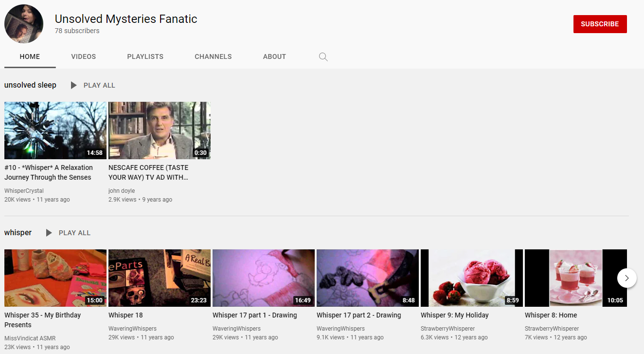Open the Channels tab
Image resolution: width=644 pixels, height=354 pixels.
pos(213,56)
